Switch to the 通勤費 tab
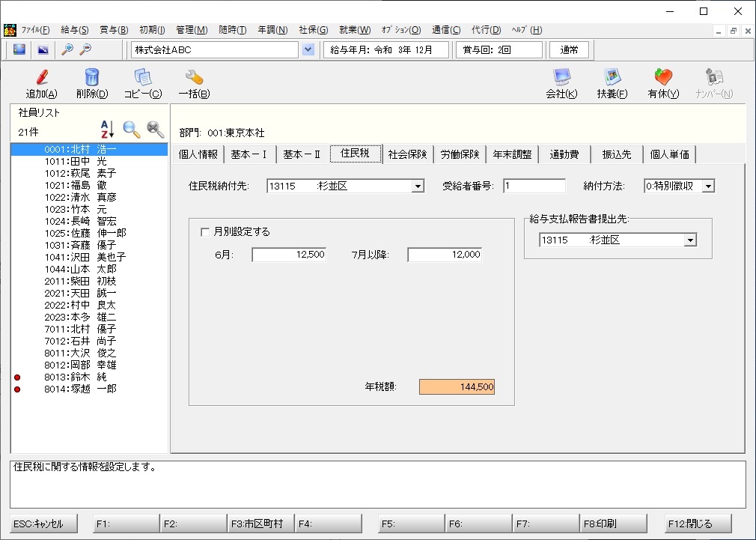Viewport: 756px width, 540px height. coord(564,154)
